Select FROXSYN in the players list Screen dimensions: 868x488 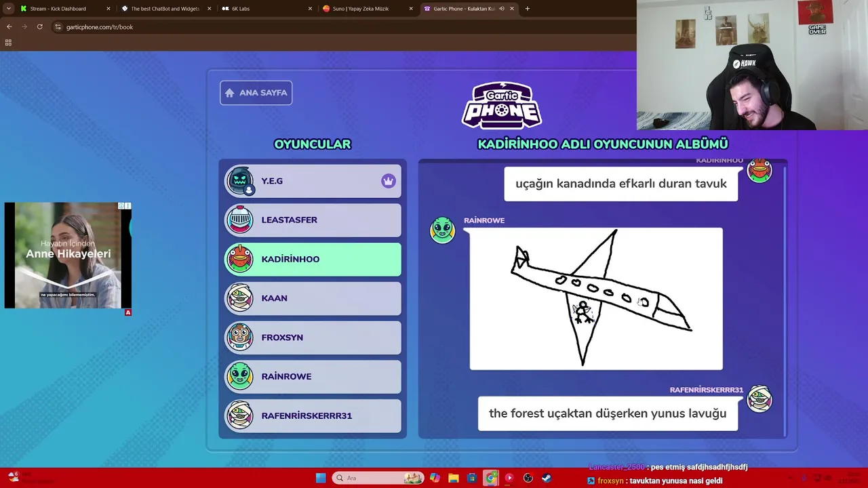point(313,338)
